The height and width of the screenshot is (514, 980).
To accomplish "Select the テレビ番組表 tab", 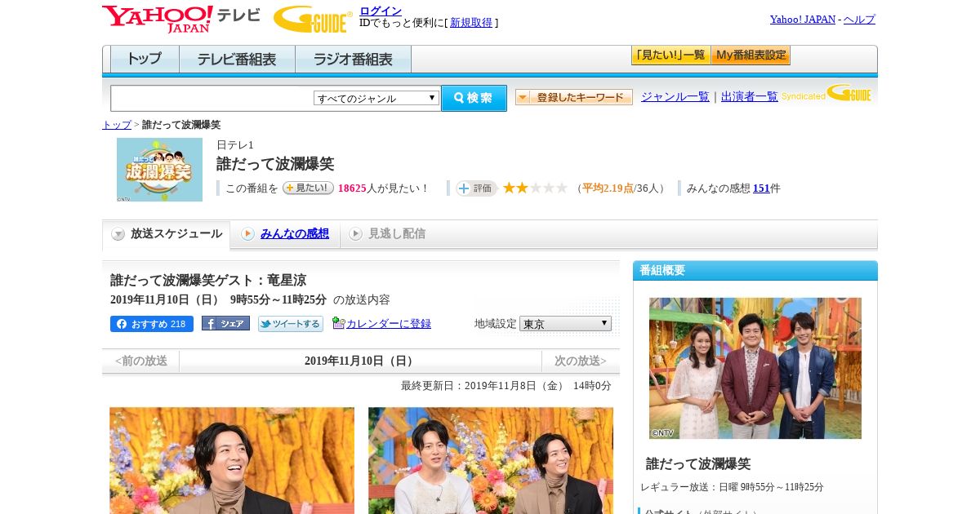I will click(x=237, y=59).
